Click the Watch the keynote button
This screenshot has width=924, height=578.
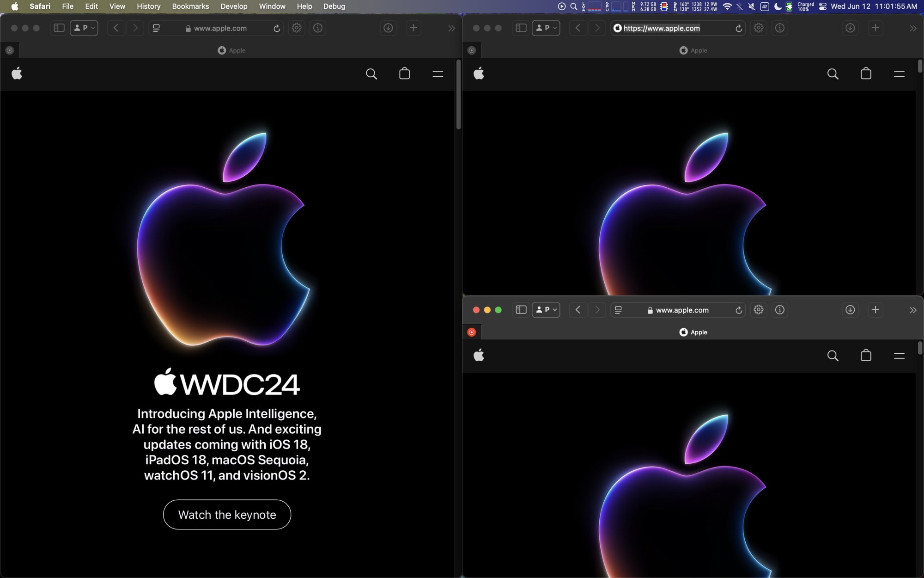(x=227, y=515)
